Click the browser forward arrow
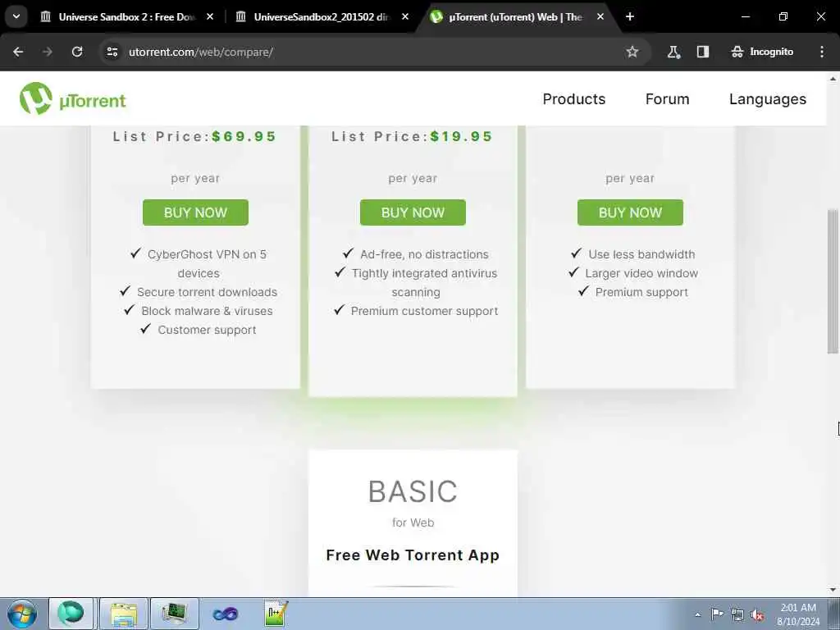Screen dimensions: 840x630 [47, 52]
